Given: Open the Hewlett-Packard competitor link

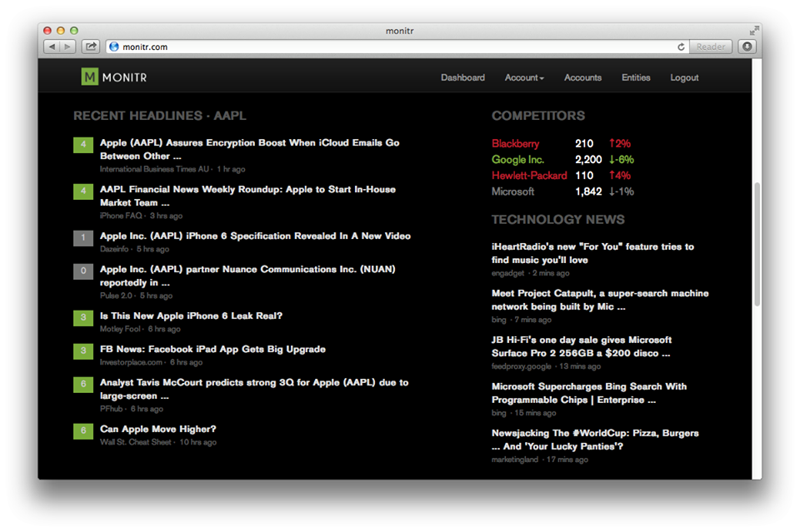Looking at the screenshot, I should click(x=529, y=176).
